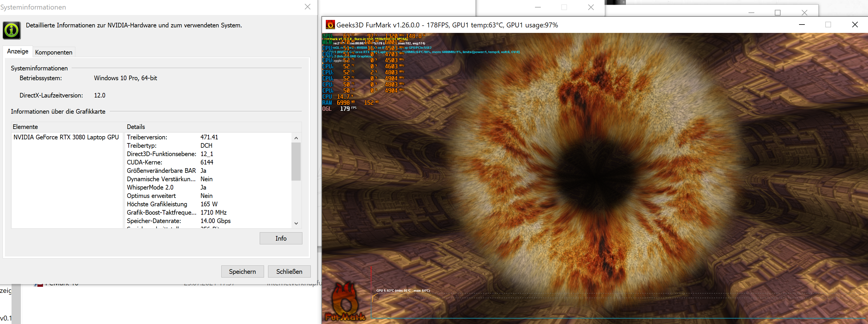Click the Speichern button
The image size is (868, 324).
(x=242, y=272)
